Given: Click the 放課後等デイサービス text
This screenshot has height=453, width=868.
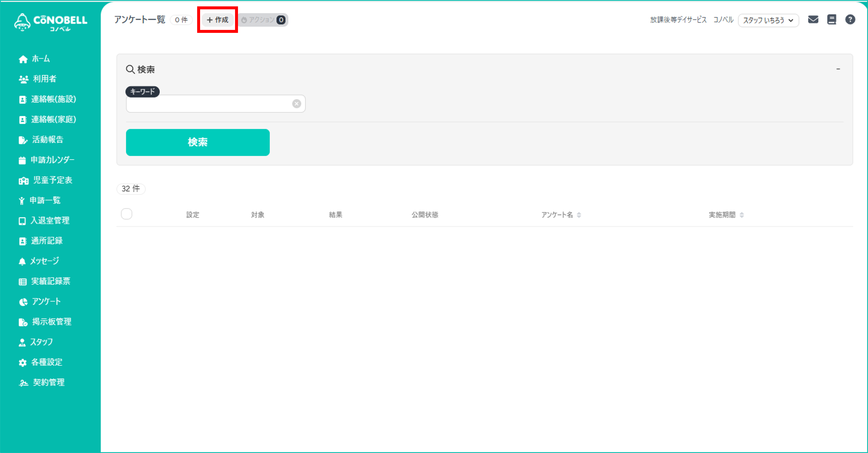Looking at the screenshot, I should (678, 20).
